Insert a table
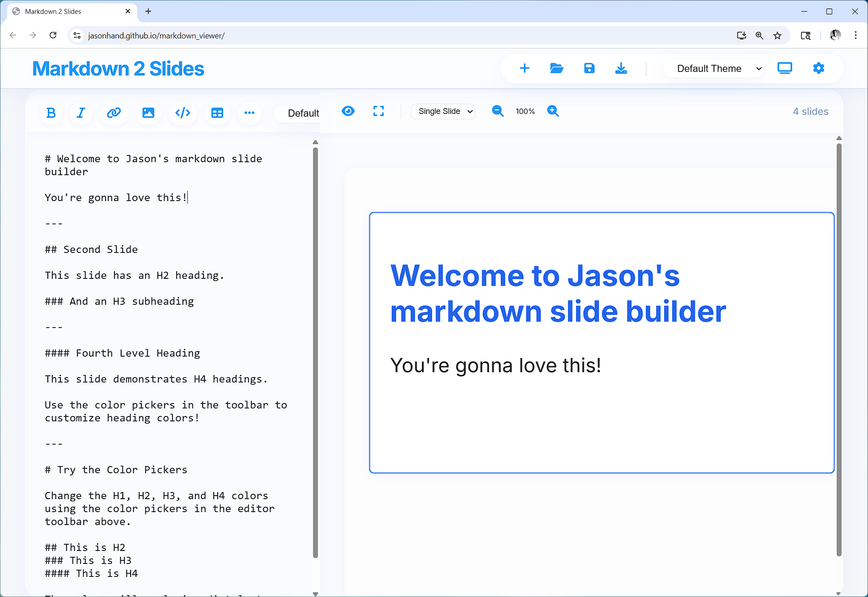This screenshot has height=597, width=868. point(217,113)
